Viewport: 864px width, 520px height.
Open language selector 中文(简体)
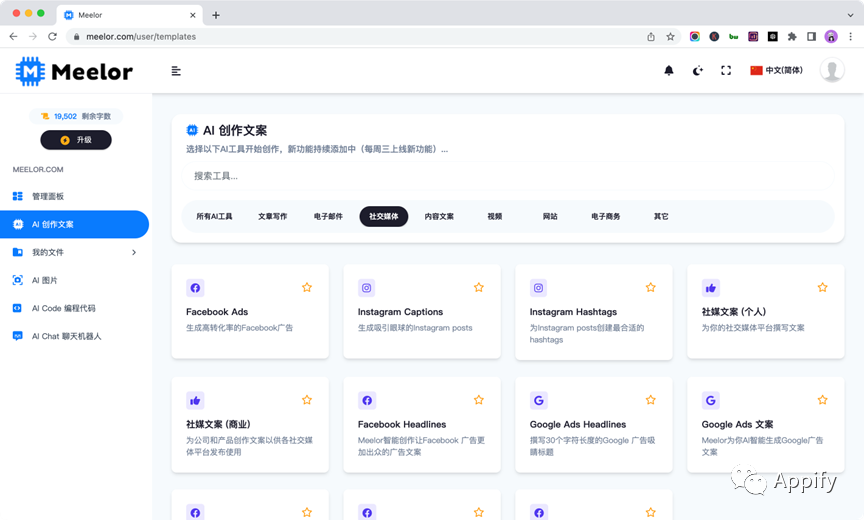776,71
